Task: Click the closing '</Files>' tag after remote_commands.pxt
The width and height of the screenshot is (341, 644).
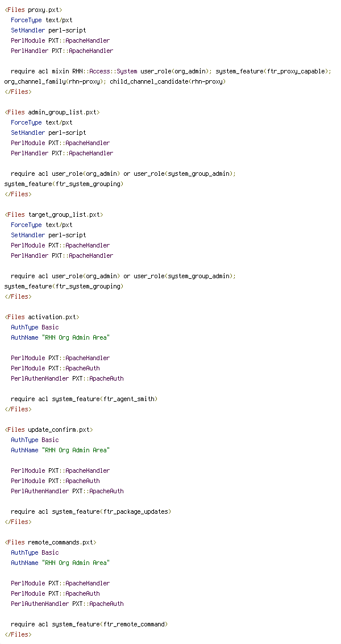Action: (18, 634)
